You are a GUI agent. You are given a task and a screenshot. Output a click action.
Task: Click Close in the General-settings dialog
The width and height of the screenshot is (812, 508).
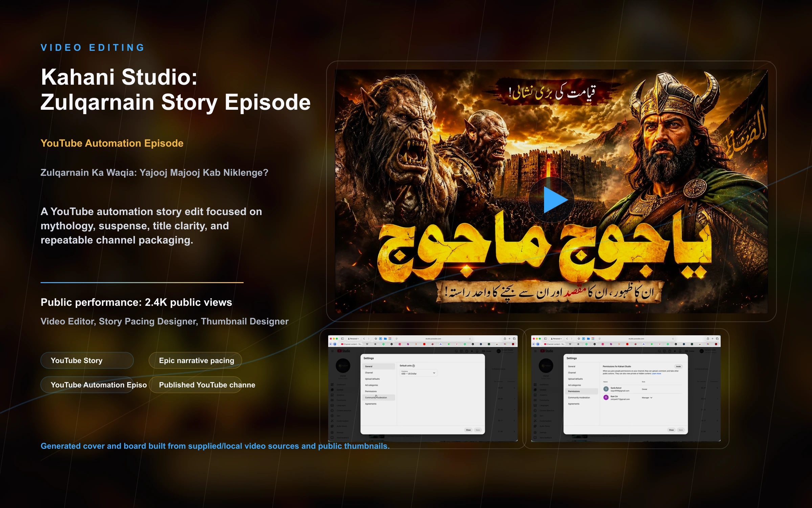pyautogui.click(x=468, y=430)
